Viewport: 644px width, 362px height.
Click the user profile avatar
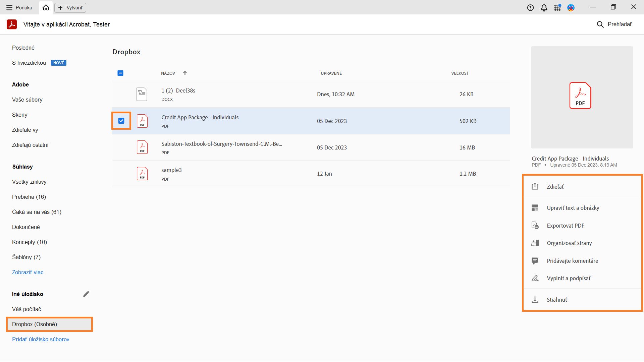pos(571,8)
